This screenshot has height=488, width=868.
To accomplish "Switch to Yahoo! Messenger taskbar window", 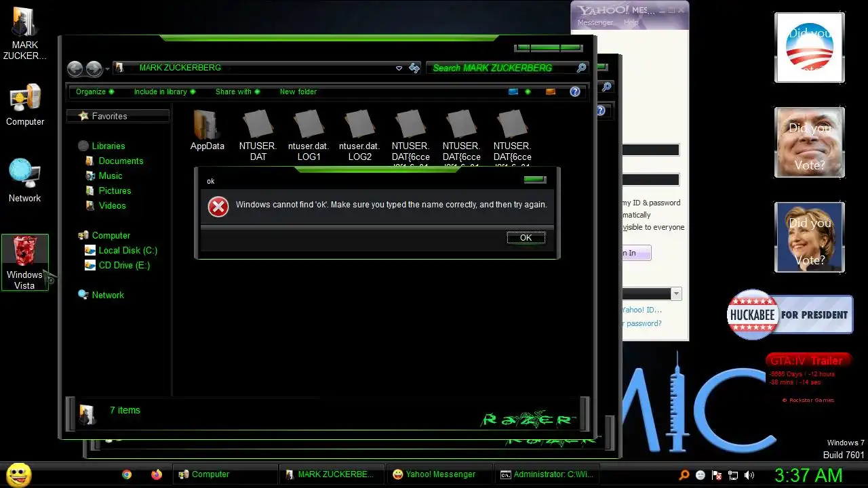I will pyautogui.click(x=439, y=474).
